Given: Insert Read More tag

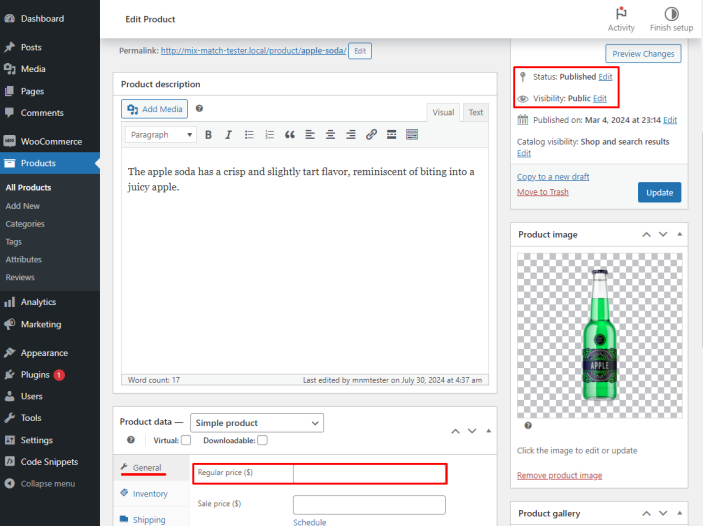Looking at the screenshot, I should click(391, 135).
